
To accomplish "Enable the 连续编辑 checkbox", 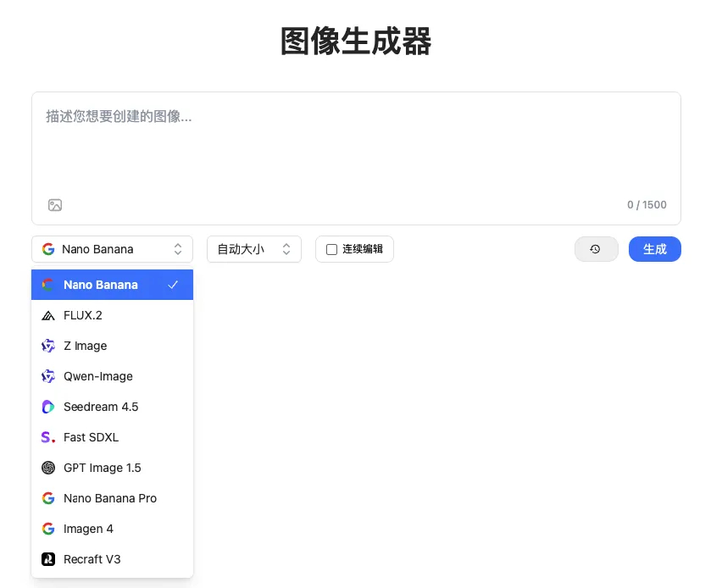I will pos(331,250).
